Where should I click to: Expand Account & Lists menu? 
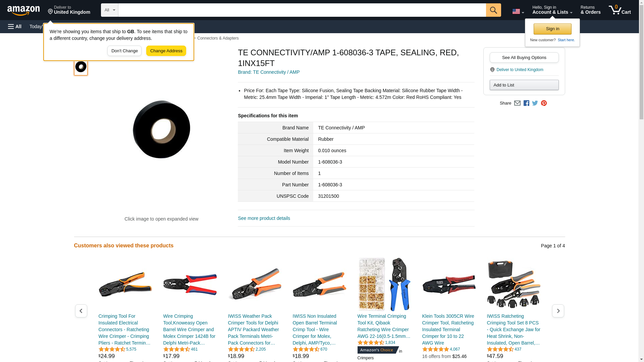(552, 10)
